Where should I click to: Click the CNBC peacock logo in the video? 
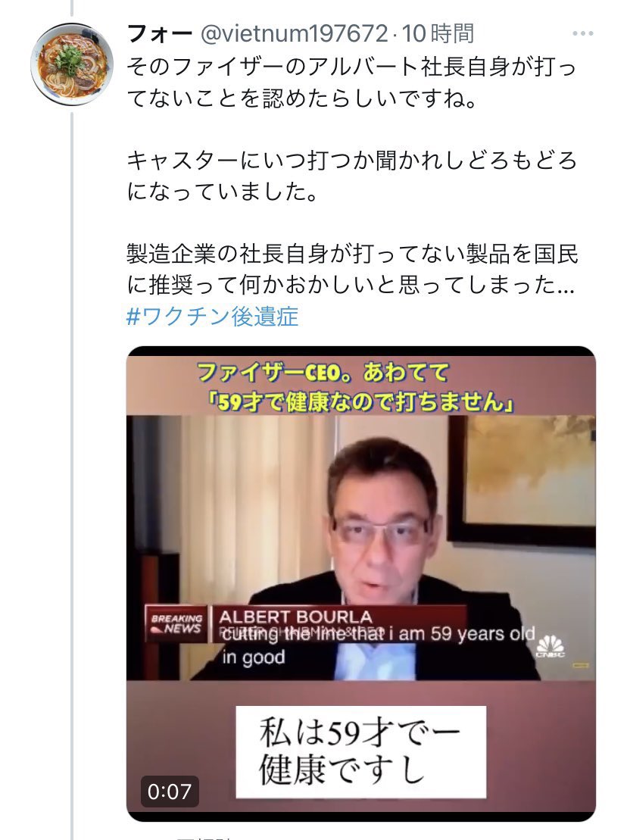pos(551,646)
